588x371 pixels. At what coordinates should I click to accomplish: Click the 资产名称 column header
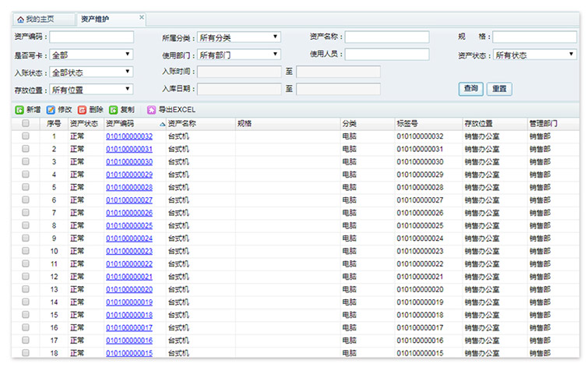201,124
